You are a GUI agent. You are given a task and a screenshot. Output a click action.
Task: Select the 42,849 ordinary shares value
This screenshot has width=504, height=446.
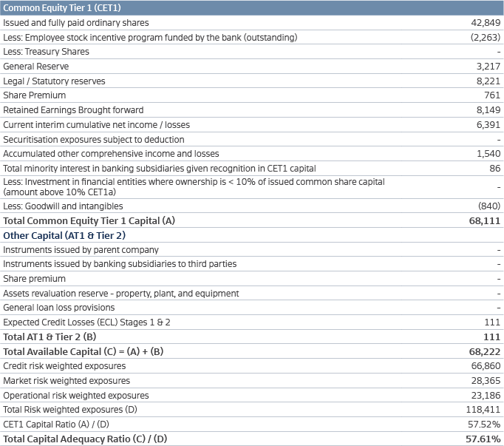tap(486, 23)
